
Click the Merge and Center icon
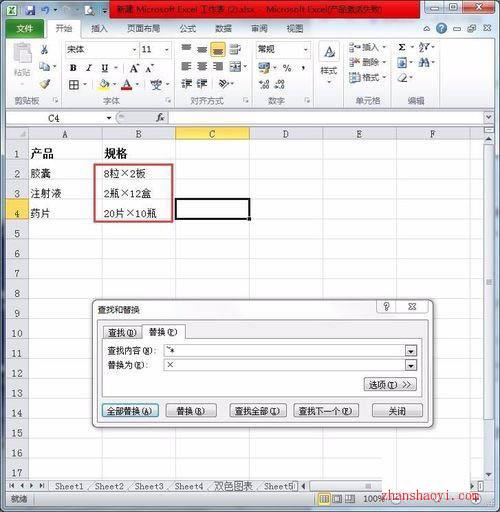coord(235,67)
